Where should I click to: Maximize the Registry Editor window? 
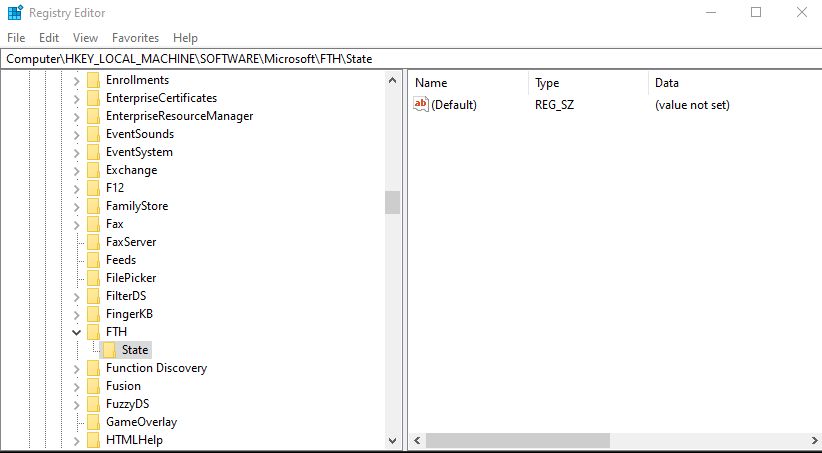point(756,12)
